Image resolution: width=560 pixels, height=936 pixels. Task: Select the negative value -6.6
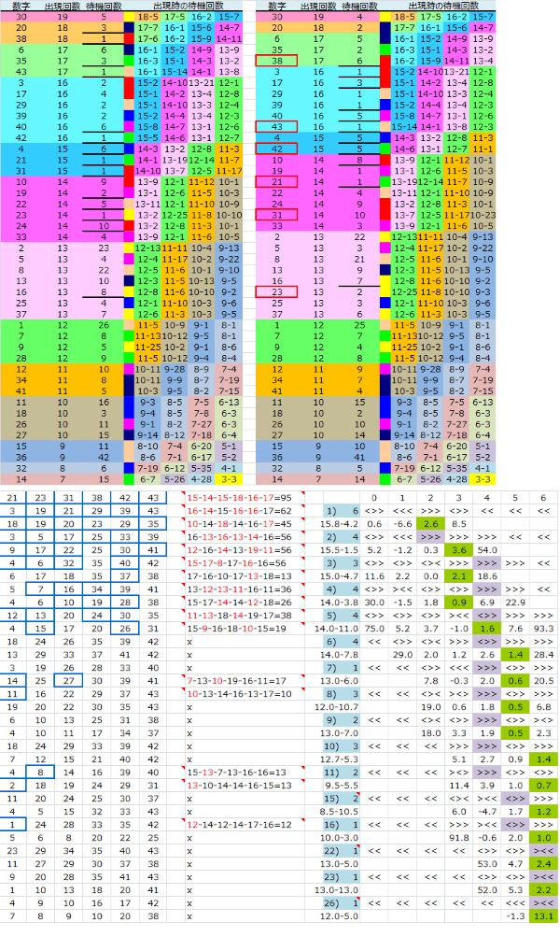(402, 524)
